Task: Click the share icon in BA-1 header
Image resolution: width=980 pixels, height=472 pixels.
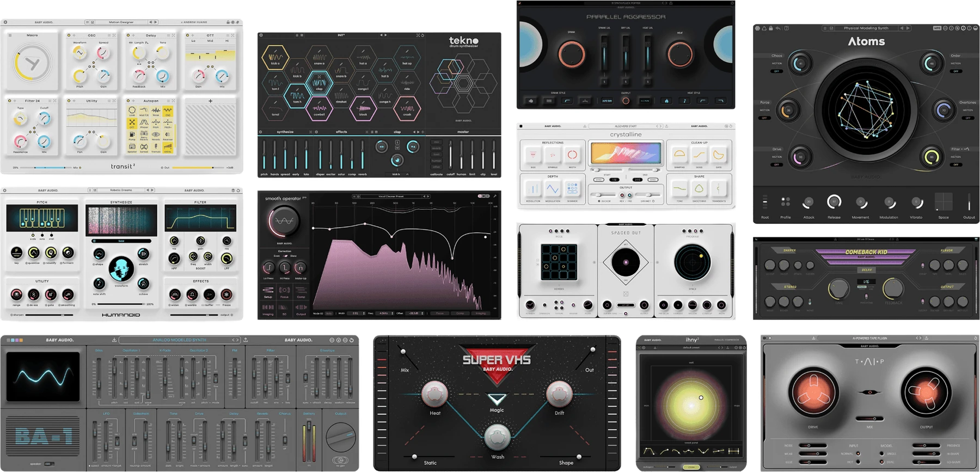Action: [x=246, y=340]
